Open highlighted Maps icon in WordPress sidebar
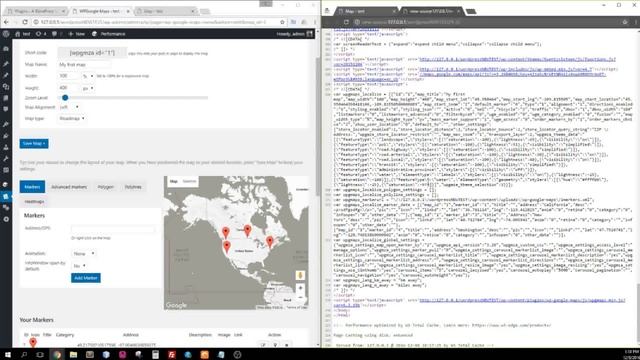The width and height of the screenshot is (640, 360). [6, 196]
